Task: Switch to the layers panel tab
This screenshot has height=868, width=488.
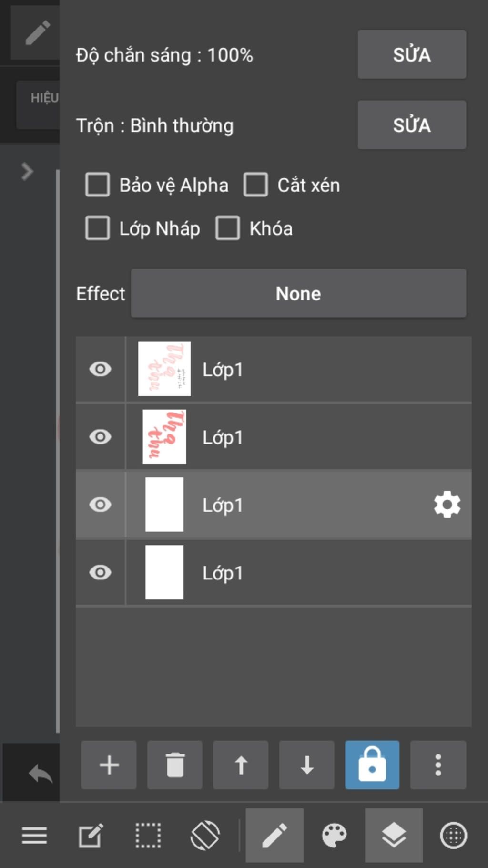Action: click(x=394, y=836)
